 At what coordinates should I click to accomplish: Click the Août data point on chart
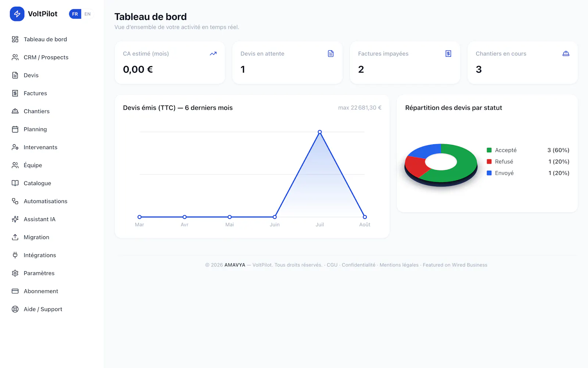(x=365, y=217)
